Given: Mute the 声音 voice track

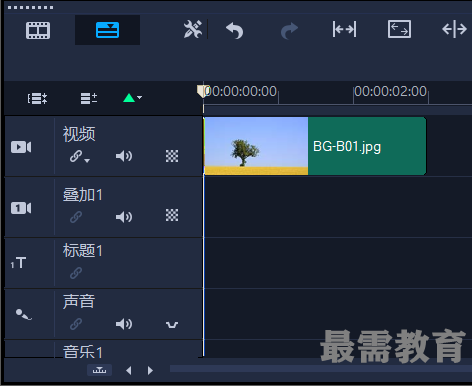Looking at the screenshot, I should click(x=124, y=324).
